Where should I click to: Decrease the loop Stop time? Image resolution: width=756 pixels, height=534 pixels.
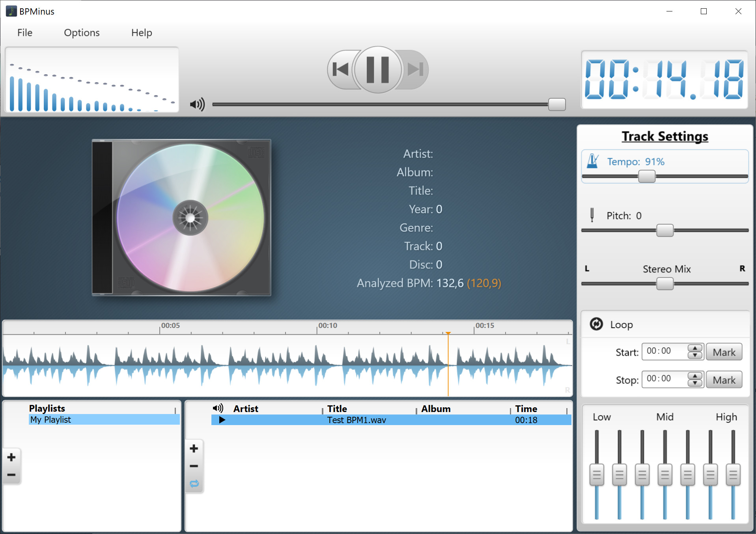click(695, 383)
